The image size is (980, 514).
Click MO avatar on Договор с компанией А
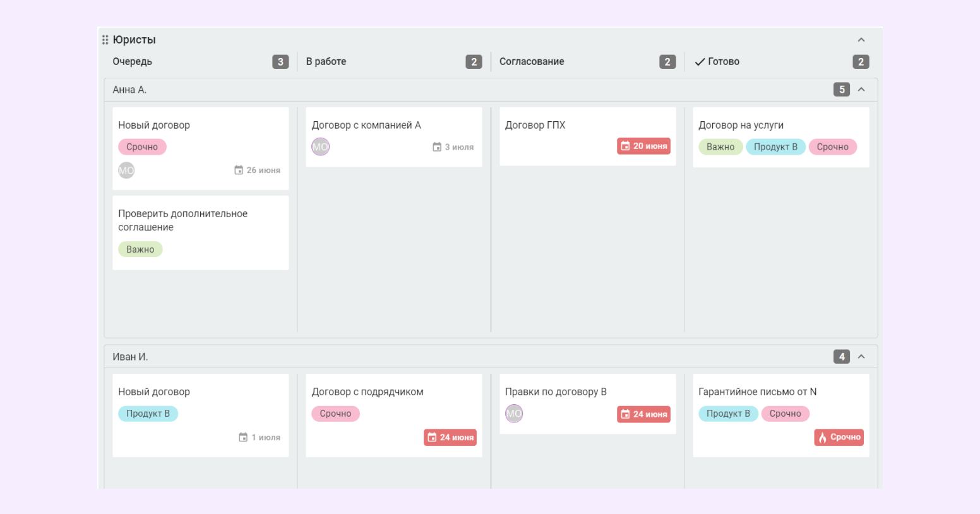(320, 147)
